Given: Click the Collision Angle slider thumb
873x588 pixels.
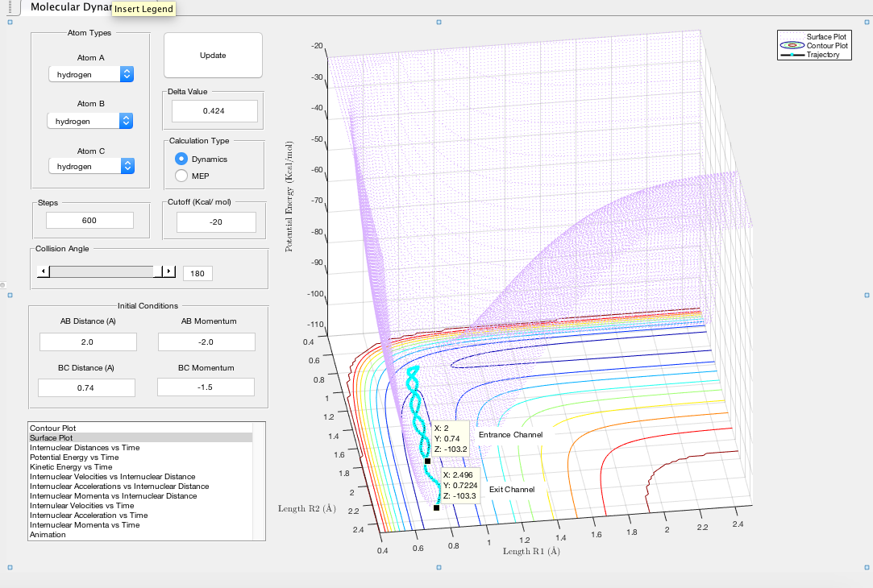Looking at the screenshot, I should click(156, 272).
